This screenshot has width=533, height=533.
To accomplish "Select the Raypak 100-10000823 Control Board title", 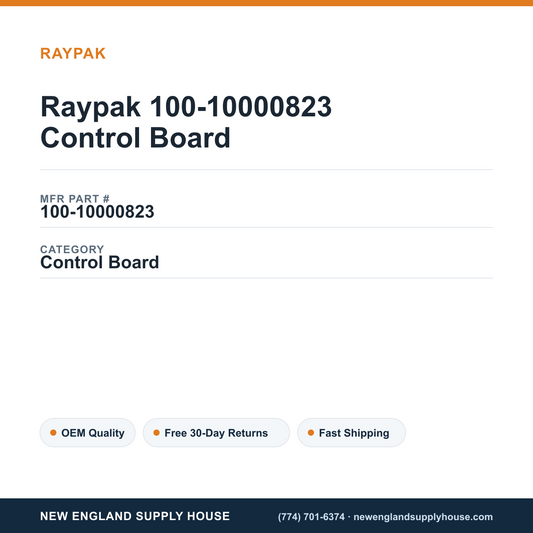I will tap(186, 122).
